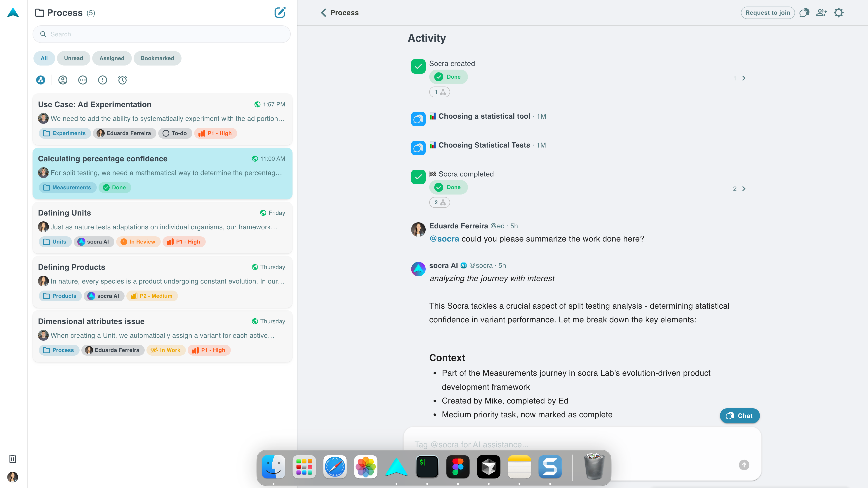
Task: Toggle the green checkbox beside Socra created
Action: tap(418, 66)
